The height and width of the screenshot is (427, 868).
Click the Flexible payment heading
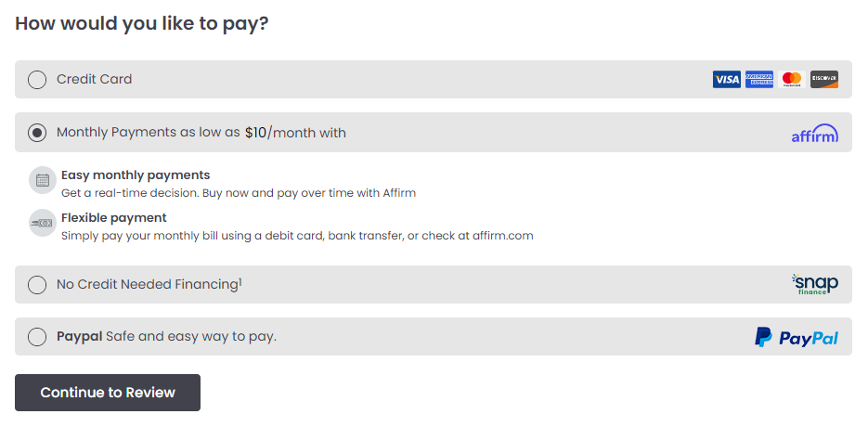pyautogui.click(x=114, y=217)
